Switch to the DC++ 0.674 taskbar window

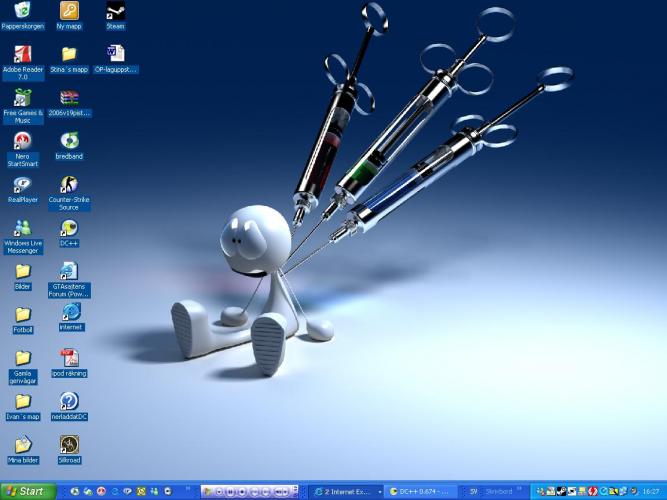point(422,491)
